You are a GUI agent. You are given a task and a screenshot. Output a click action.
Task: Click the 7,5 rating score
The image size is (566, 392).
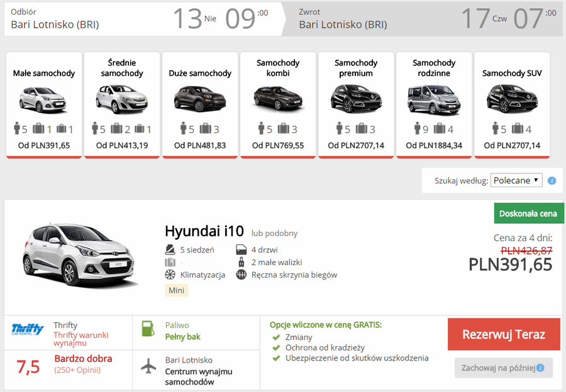click(28, 367)
